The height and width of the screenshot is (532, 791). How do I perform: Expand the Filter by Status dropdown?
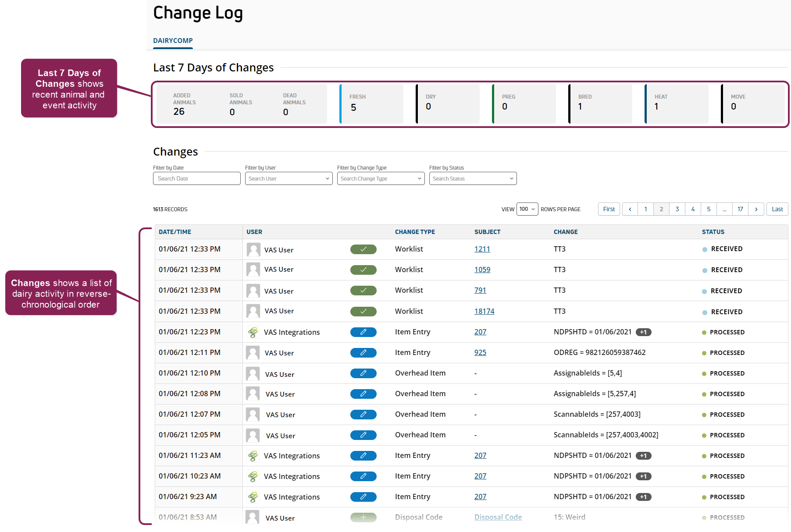pos(473,178)
